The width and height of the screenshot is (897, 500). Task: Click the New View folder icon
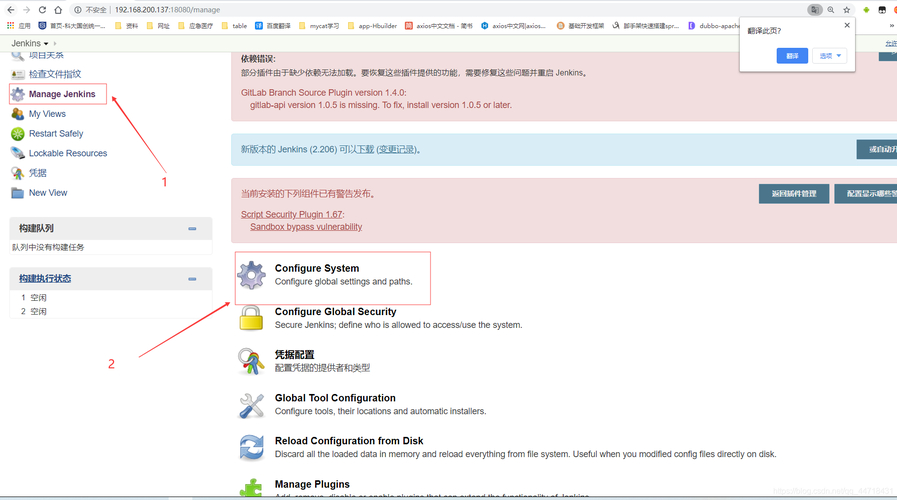18,193
